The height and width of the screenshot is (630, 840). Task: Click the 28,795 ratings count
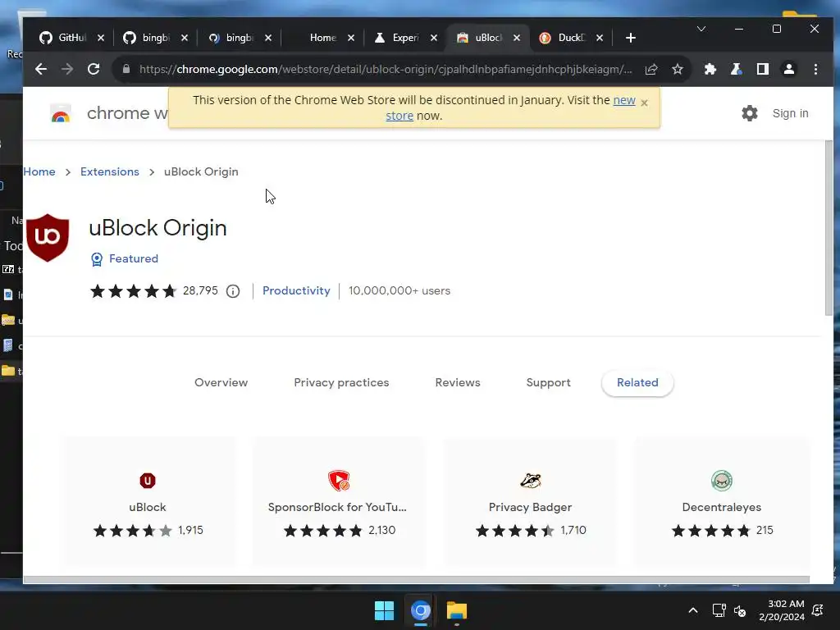point(200,291)
